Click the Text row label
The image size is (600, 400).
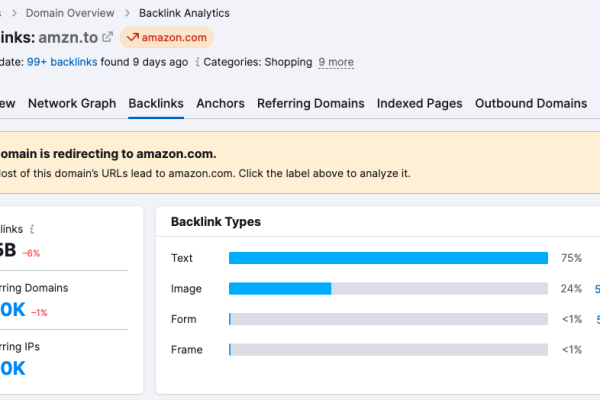point(182,258)
